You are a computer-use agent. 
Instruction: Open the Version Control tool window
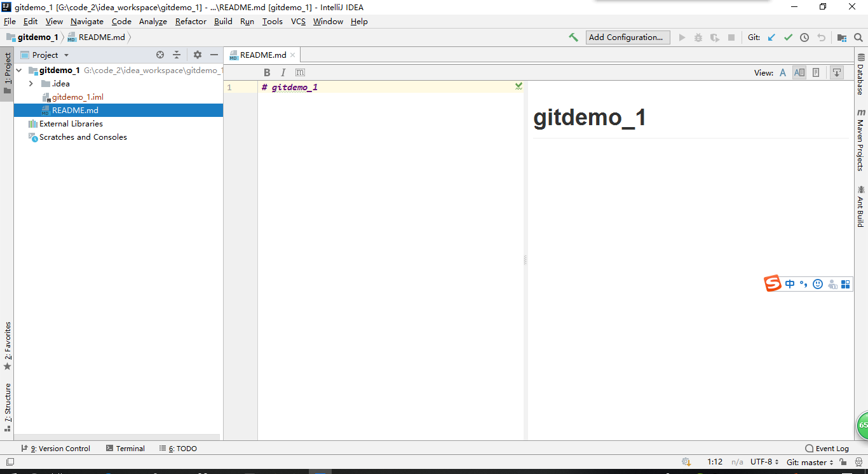point(55,449)
